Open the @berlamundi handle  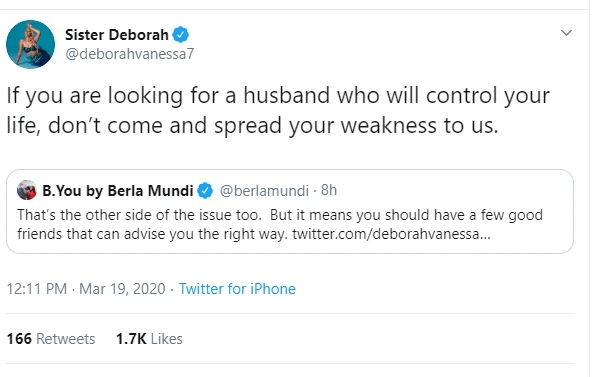click(x=264, y=191)
